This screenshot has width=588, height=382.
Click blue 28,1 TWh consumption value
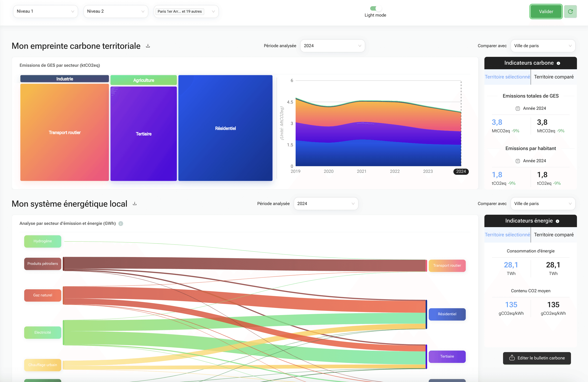[x=511, y=265]
